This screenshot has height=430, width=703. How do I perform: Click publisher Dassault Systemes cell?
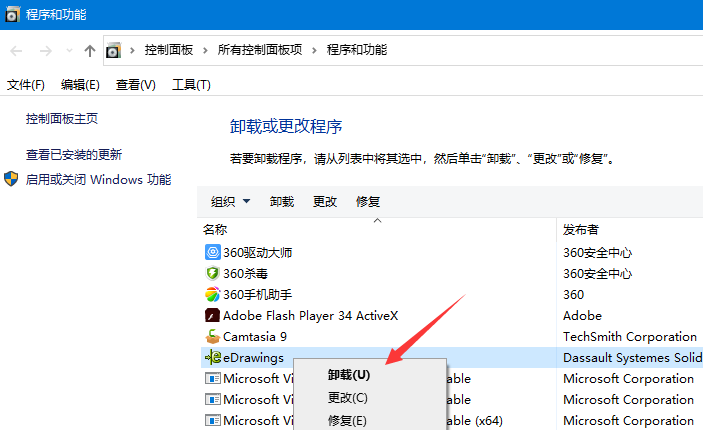[633, 358]
